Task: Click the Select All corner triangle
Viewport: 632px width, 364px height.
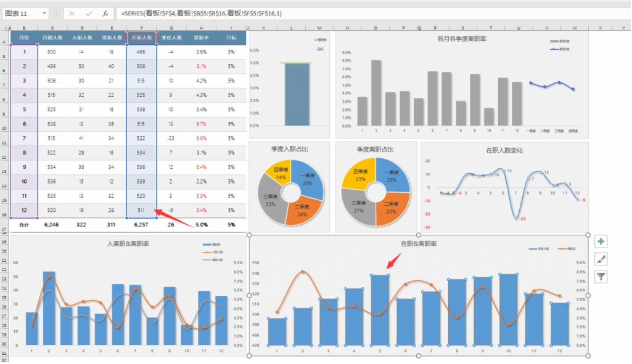Action: point(6,28)
